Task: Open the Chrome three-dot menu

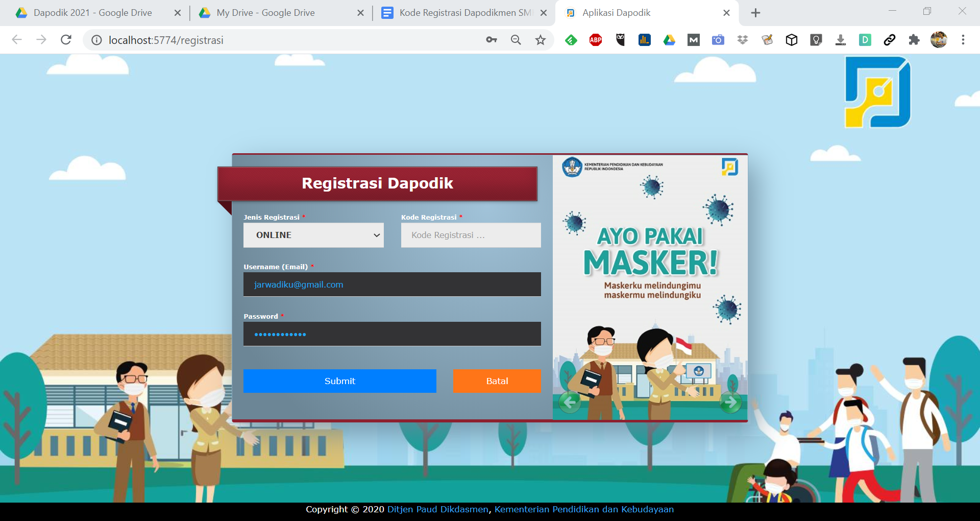Action: (963, 40)
